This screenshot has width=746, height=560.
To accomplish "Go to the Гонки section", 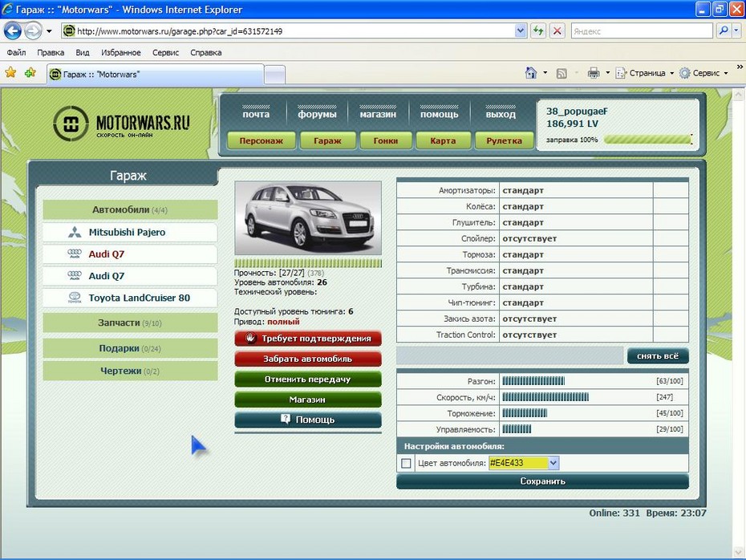I will 385,141.
